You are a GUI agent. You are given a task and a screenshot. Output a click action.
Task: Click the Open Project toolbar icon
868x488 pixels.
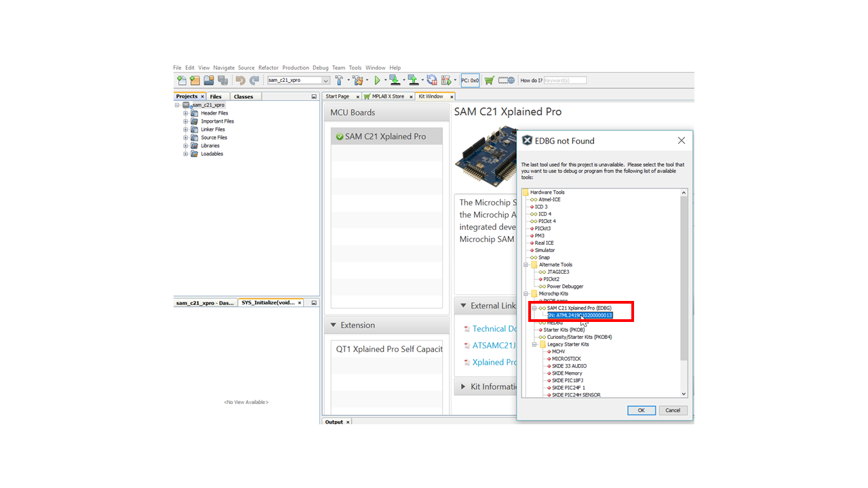209,80
